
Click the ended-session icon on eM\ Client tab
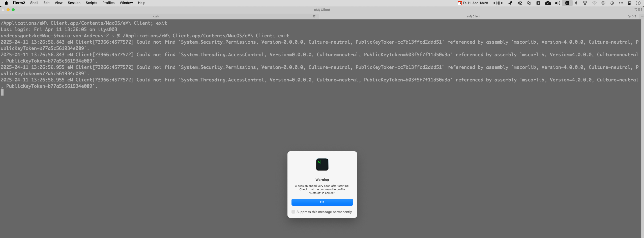[629, 16]
